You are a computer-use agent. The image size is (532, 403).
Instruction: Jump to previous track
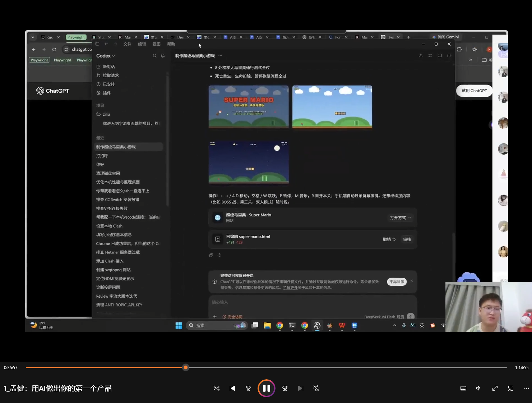232,388
